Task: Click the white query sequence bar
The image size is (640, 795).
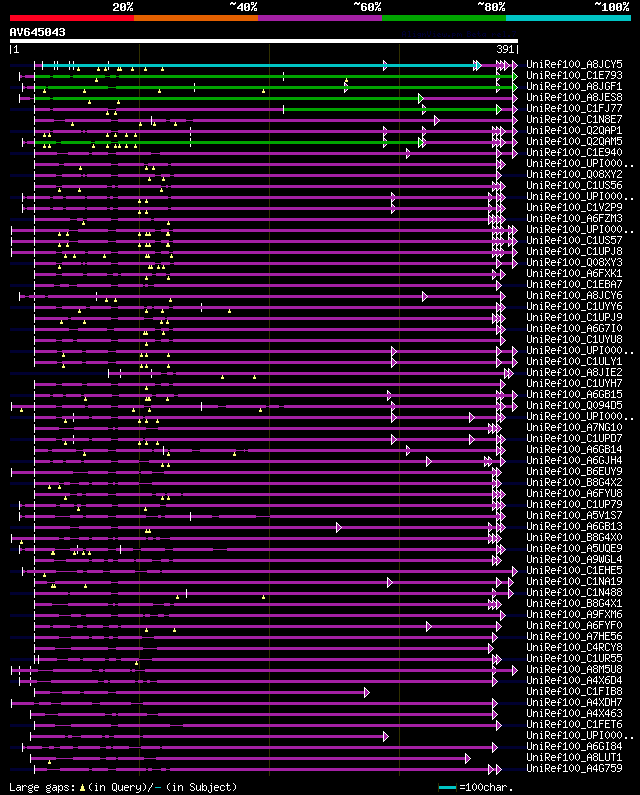Action: 264,41
